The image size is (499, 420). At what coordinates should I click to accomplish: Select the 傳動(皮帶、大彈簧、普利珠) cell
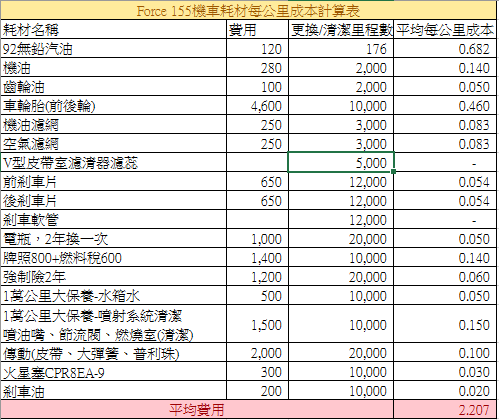114,352
